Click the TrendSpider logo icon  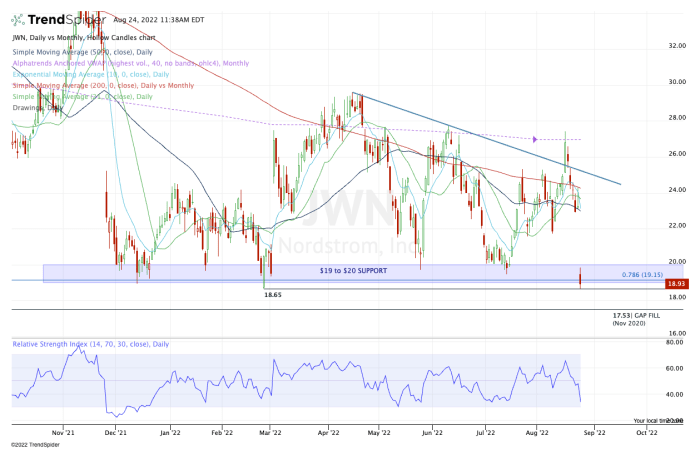tap(18, 20)
